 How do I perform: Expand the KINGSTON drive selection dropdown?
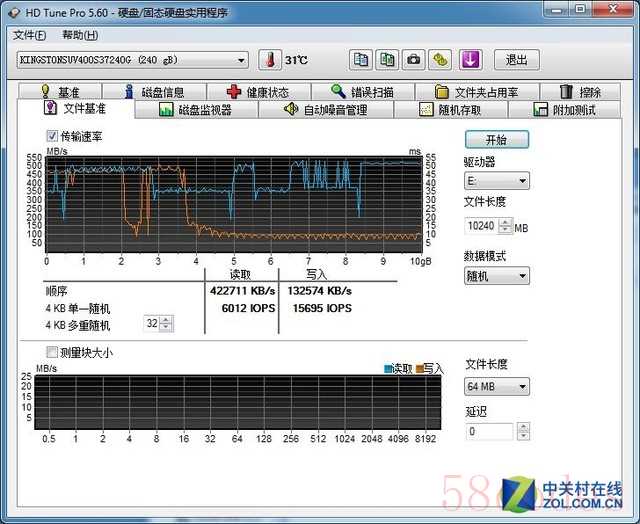pyautogui.click(x=132, y=60)
